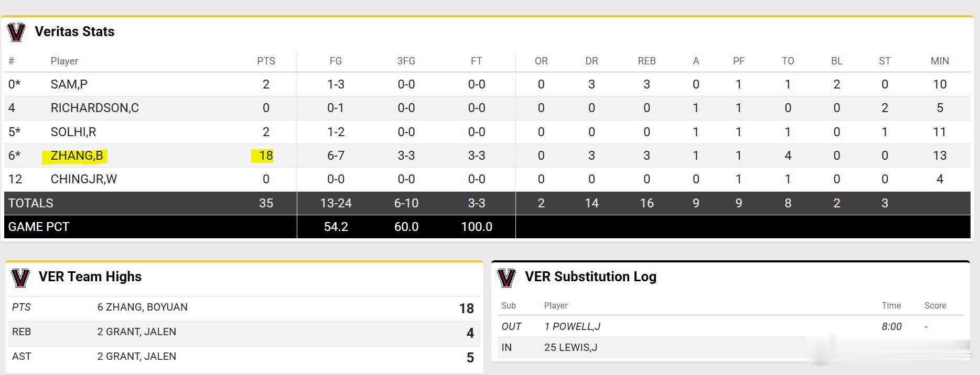This screenshot has height=375, width=980.
Task: Click player SAM,P name
Action: click(x=69, y=84)
